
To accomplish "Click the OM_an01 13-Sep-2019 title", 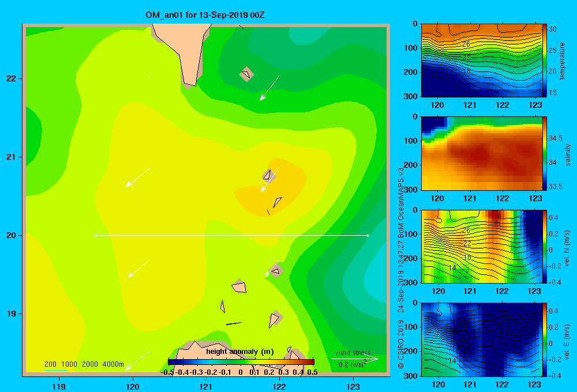I will tap(205, 15).
